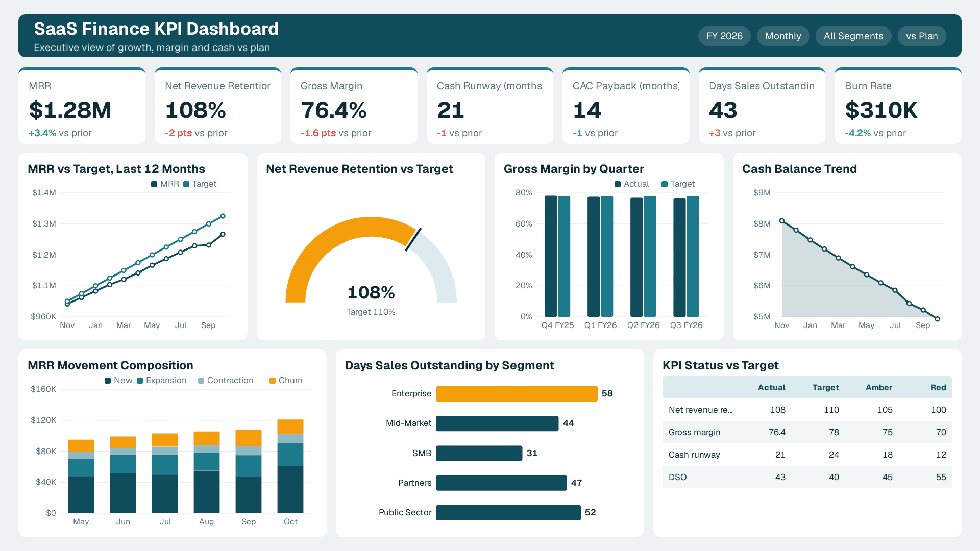Open the Gross Margin 76.4% card
The width and height of the screenshot is (980, 551).
point(354,106)
